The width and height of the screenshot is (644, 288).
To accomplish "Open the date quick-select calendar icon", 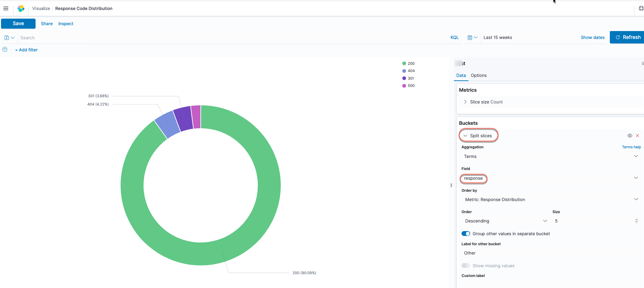I will coord(472,38).
